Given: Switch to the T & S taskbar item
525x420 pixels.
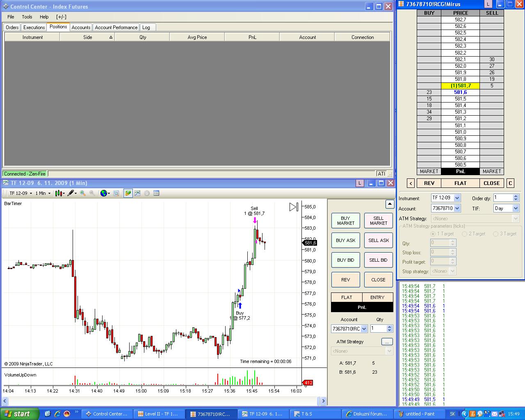Looking at the screenshot, I should (315, 414).
